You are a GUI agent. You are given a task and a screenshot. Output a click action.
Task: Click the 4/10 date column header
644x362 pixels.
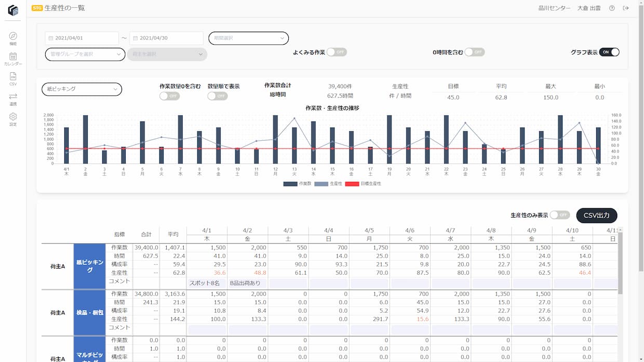pyautogui.click(x=572, y=230)
